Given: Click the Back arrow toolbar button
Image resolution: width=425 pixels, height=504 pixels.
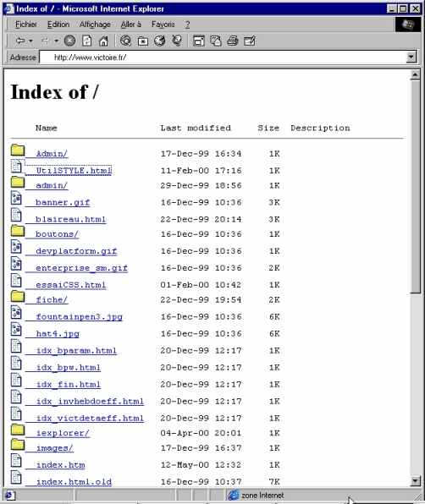Looking at the screenshot, I should click(x=20, y=41).
